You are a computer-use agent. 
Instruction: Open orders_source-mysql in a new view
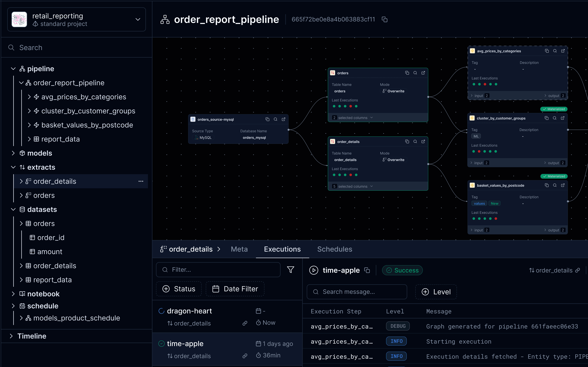[283, 119]
